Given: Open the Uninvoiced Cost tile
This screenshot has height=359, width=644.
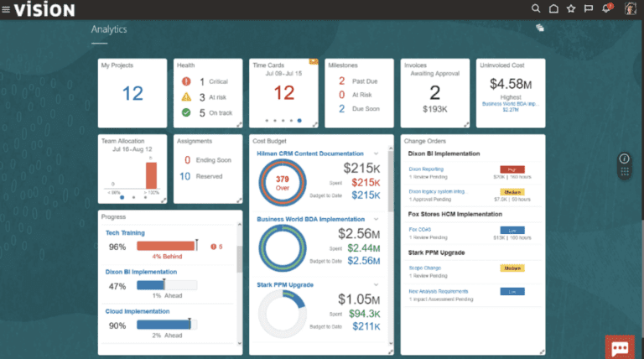Looking at the screenshot, I should click(511, 93).
